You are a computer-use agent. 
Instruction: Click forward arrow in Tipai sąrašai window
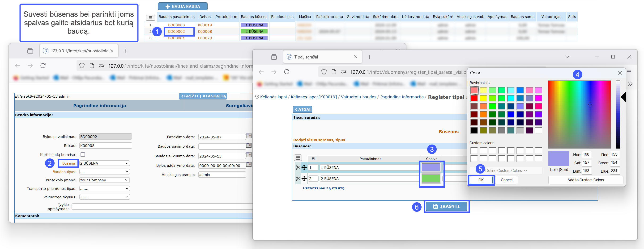[274, 72]
